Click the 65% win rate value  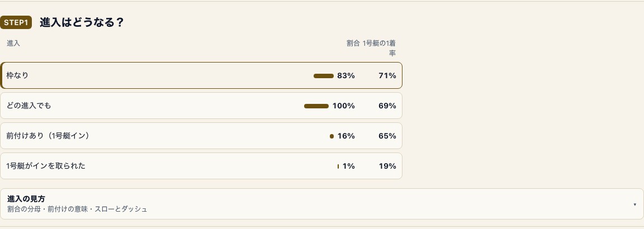coord(387,136)
